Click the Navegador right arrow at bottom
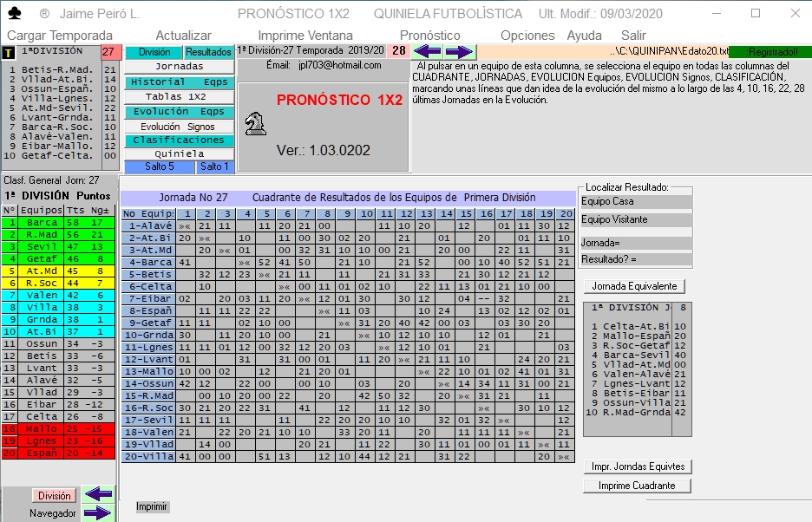 (x=98, y=513)
